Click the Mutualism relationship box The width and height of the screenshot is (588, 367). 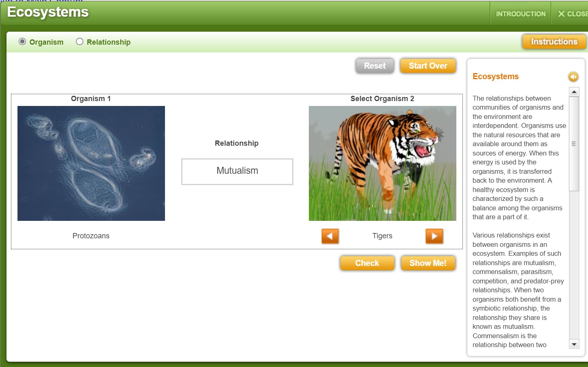tap(237, 171)
